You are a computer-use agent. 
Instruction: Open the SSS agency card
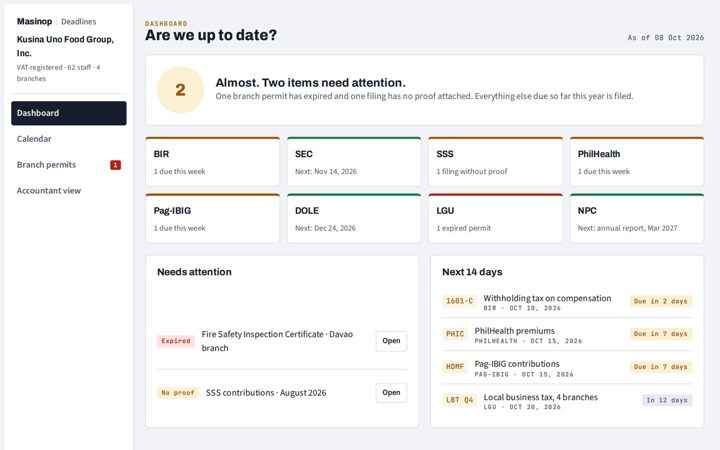point(495,162)
